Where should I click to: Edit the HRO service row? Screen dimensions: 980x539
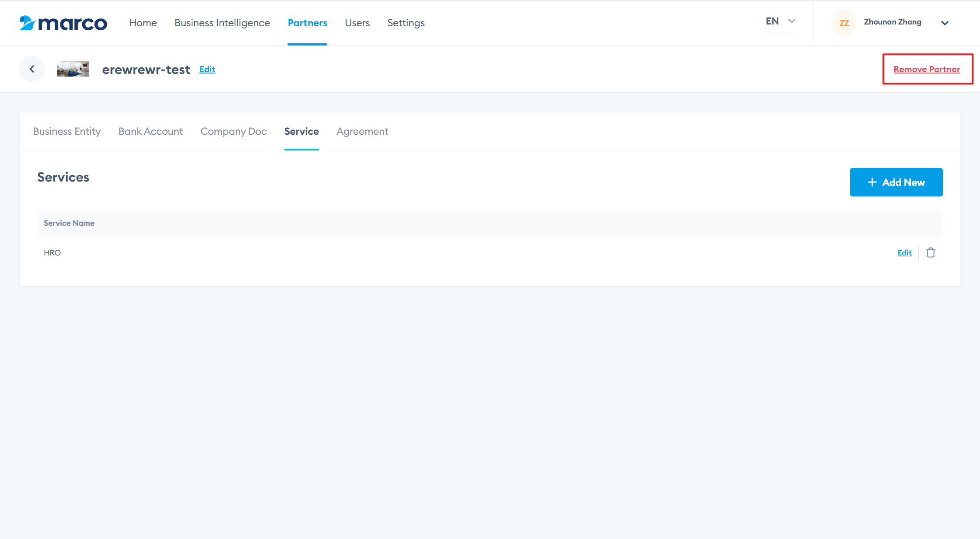[904, 252]
